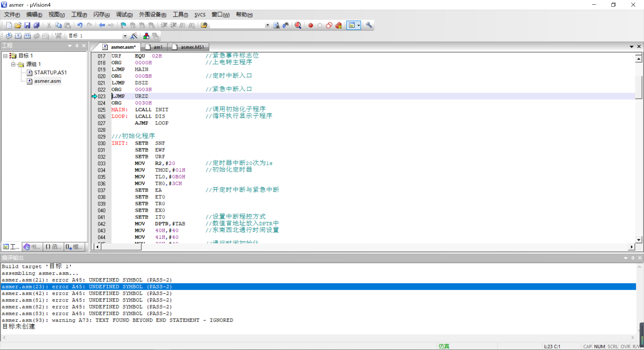Pin the build output panel
Screen dimensions: 644x350
633,258
